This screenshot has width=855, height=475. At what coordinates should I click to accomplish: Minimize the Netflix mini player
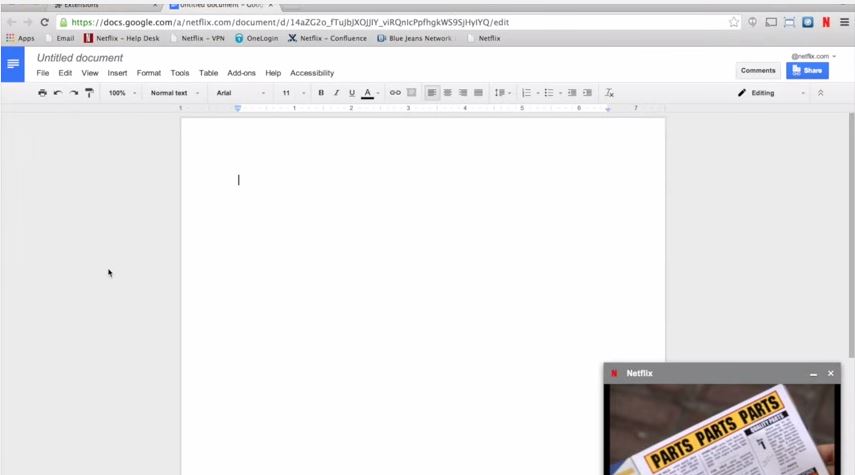click(x=813, y=374)
